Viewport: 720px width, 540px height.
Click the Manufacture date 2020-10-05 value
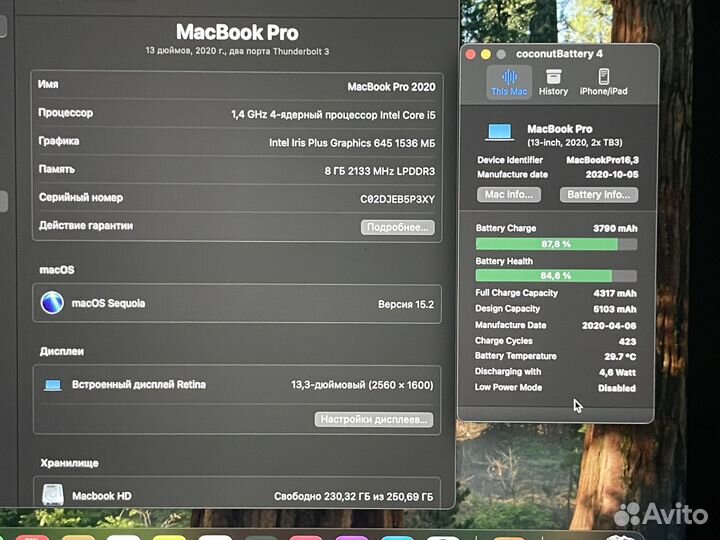click(x=612, y=174)
